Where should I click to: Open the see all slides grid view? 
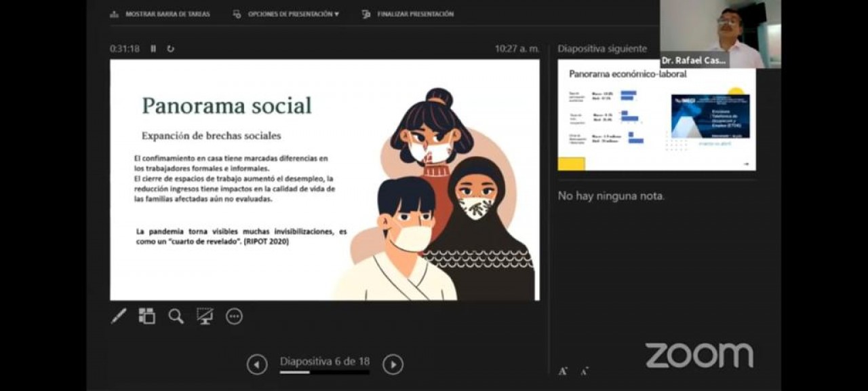click(x=147, y=316)
